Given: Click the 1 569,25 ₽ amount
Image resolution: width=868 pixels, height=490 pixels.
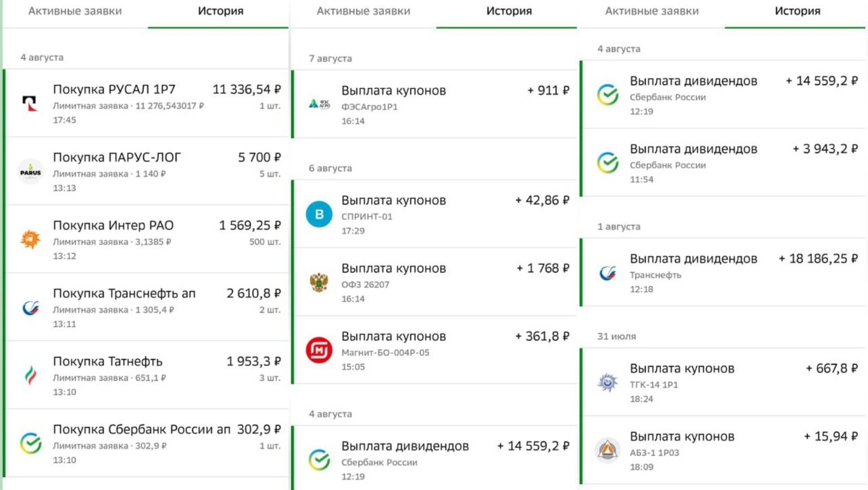Looking at the screenshot, I should click(250, 226).
